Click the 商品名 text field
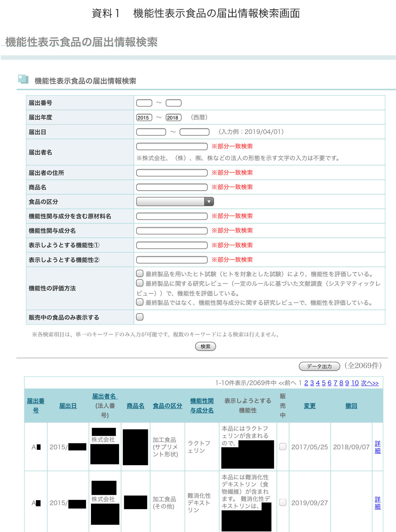Image resolution: width=396 pixels, height=532 pixels. point(172,187)
